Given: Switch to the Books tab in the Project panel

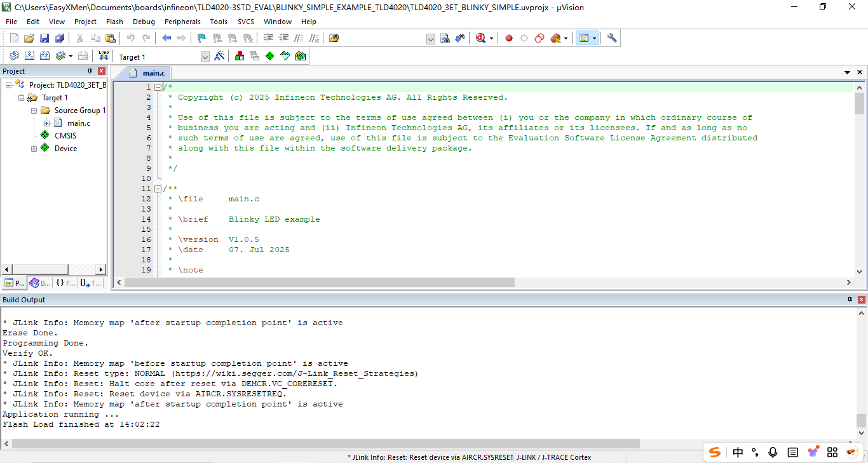Looking at the screenshot, I should tap(40, 283).
